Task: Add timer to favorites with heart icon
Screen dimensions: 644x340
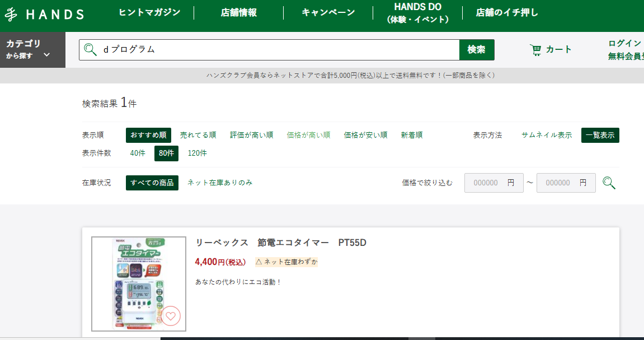Action: (171, 316)
